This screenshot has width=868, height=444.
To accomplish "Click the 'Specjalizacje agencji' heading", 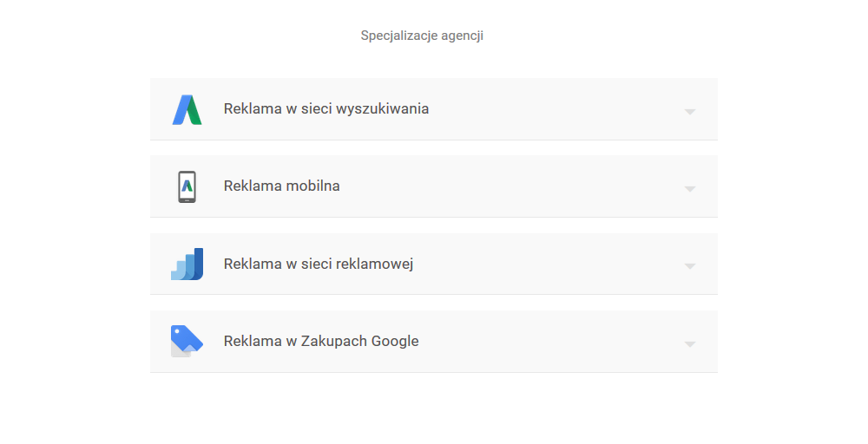I will [x=422, y=36].
